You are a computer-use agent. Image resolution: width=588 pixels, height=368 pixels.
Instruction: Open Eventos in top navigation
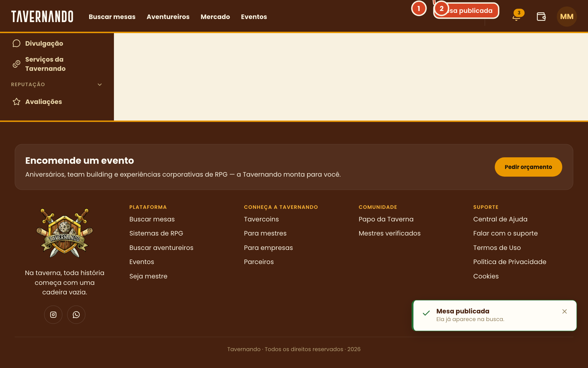pyautogui.click(x=254, y=17)
